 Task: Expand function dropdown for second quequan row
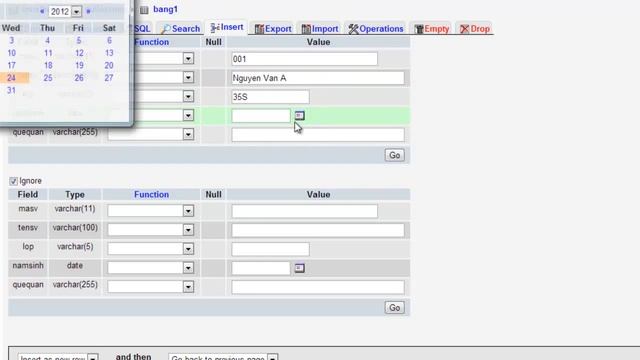[x=188, y=287]
